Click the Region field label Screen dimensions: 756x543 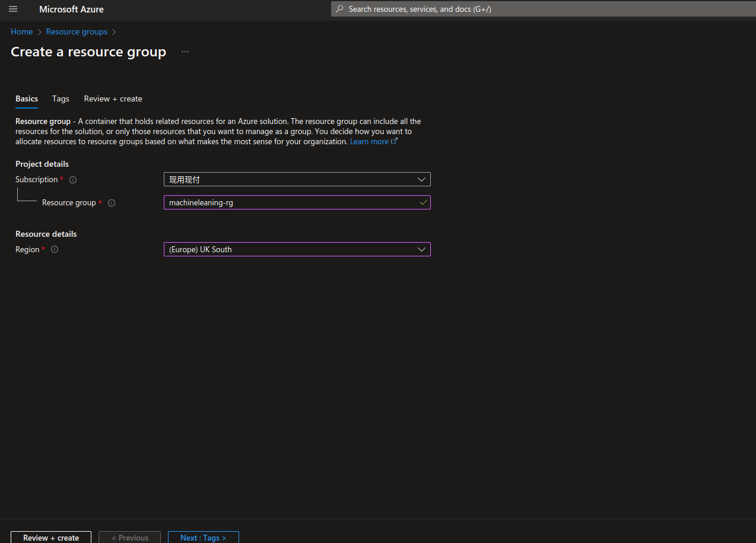(x=27, y=249)
